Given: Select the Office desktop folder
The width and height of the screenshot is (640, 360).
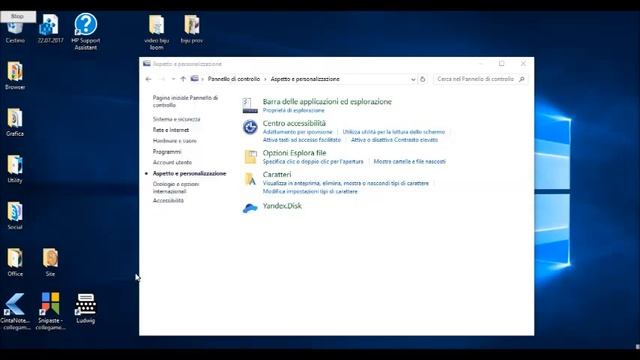Looking at the screenshot, I should (x=15, y=262).
